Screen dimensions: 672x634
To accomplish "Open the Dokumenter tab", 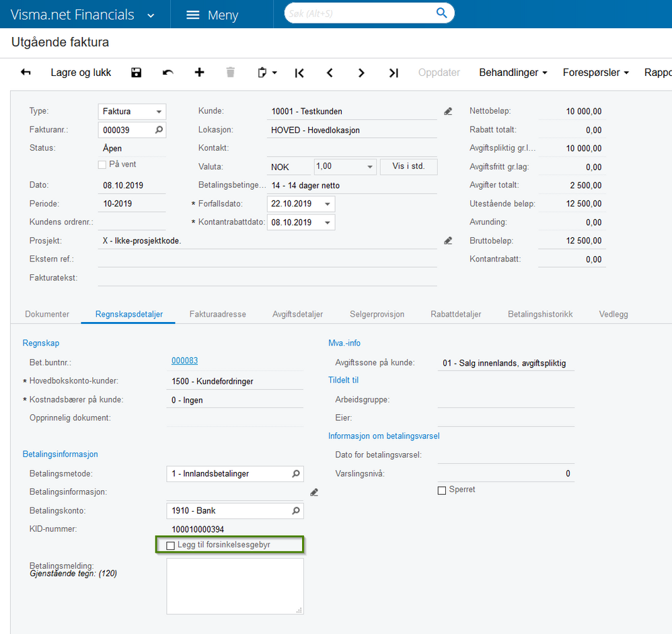I will (x=47, y=314).
